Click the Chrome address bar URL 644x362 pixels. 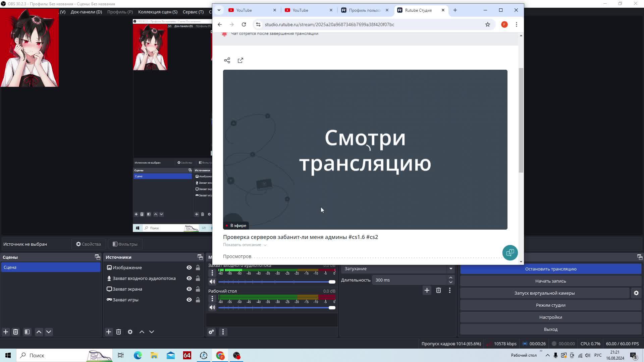tap(329, 24)
